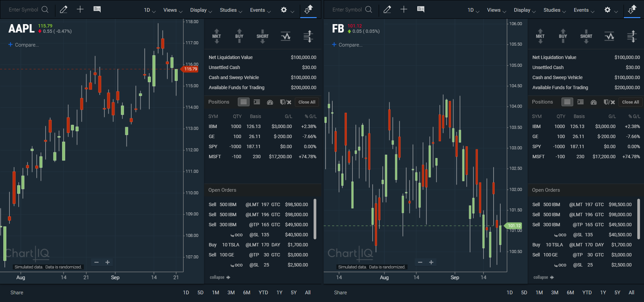
Task: Select MKT order icon in FB trade panel
Action: tap(540, 36)
